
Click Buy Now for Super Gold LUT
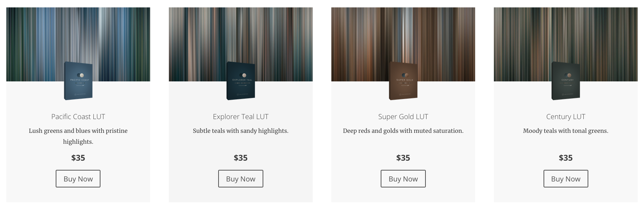(x=403, y=179)
